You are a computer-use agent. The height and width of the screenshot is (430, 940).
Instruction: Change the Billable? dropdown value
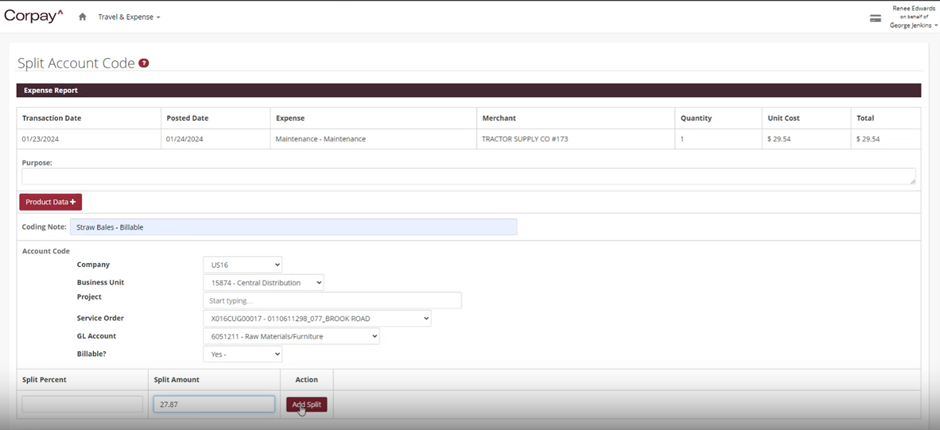tap(242, 354)
